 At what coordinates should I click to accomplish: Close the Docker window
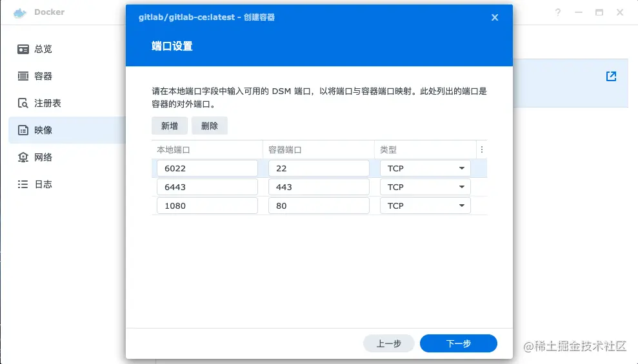(x=620, y=12)
